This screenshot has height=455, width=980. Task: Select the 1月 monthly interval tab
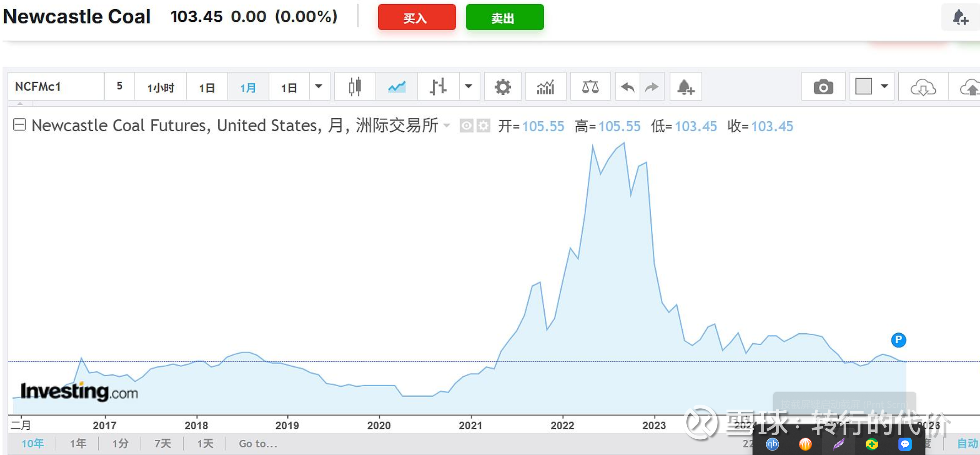click(248, 87)
